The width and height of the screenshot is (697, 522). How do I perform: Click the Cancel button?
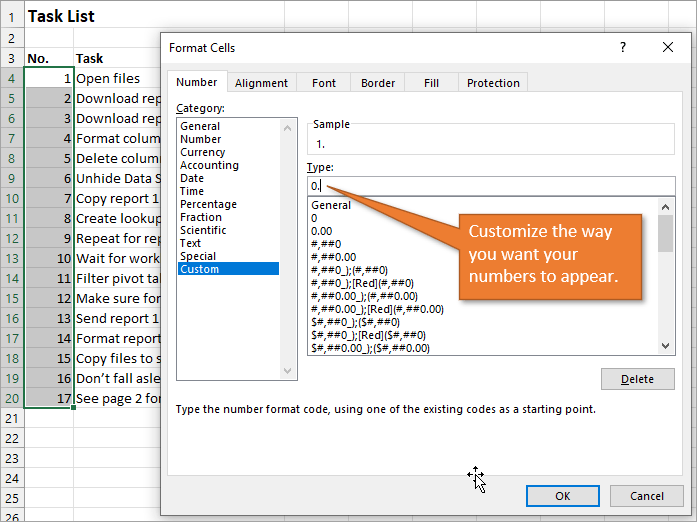pos(646,495)
